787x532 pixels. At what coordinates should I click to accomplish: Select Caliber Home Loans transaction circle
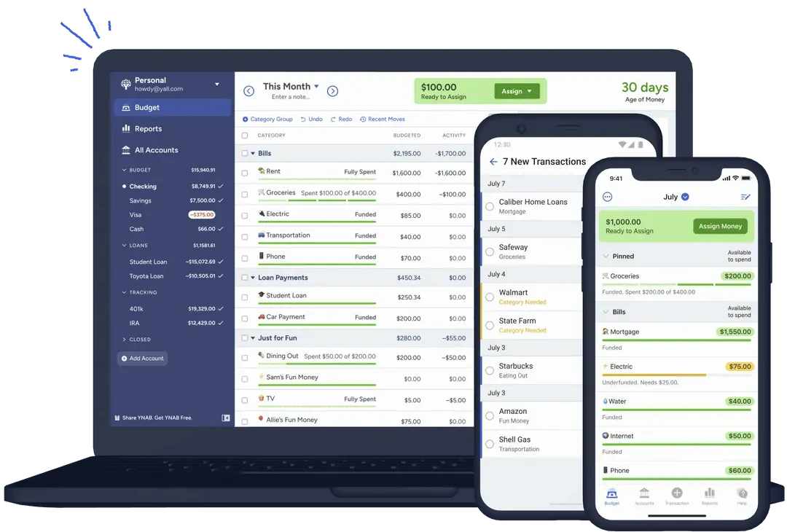click(490, 206)
